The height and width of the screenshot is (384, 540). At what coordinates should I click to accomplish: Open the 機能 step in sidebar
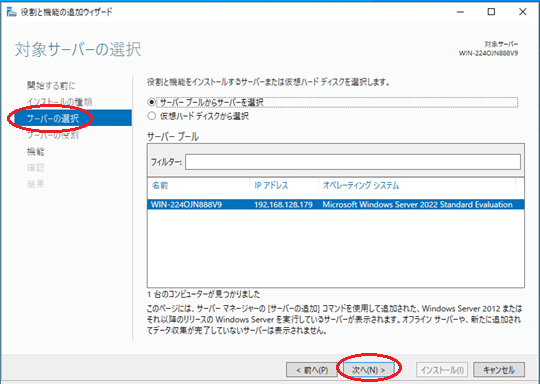[x=36, y=151]
